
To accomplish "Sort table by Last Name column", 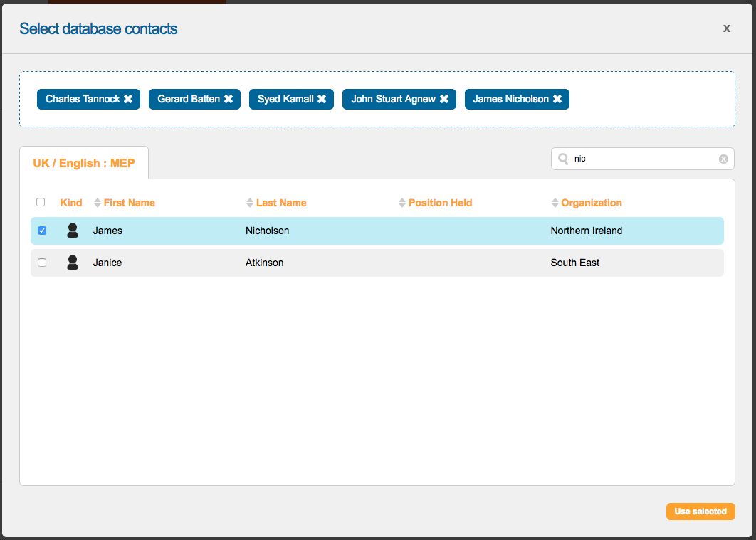I will coord(280,203).
